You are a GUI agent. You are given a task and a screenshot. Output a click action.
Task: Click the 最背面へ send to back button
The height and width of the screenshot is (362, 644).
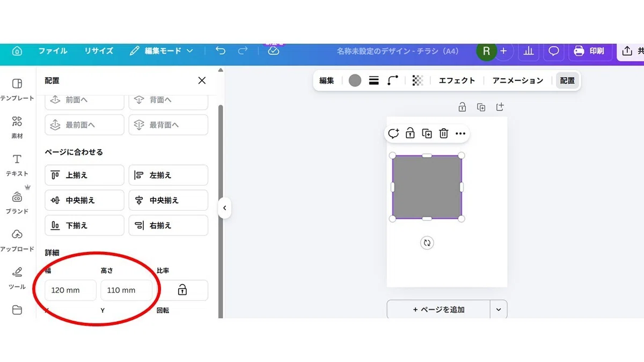pos(168,124)
